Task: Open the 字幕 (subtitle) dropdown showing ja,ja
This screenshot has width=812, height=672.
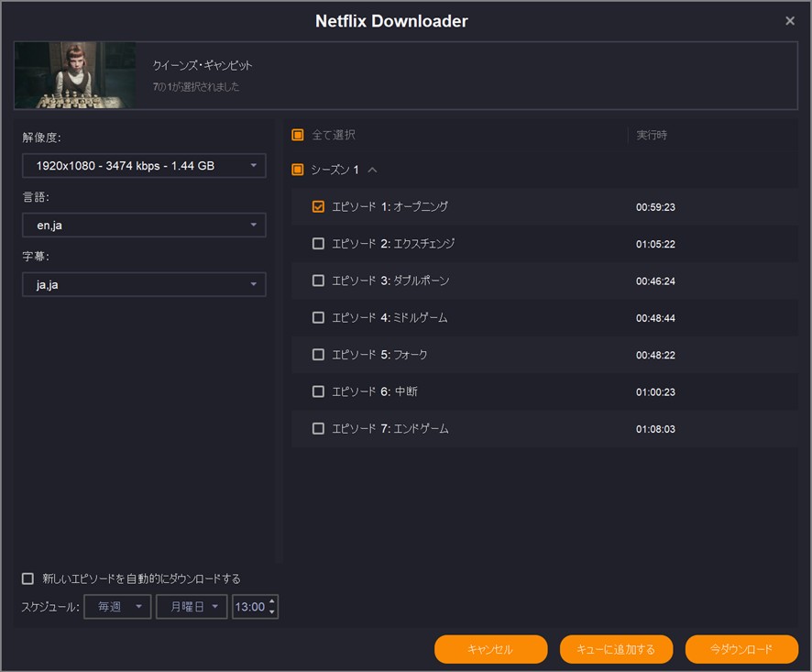Action: pyautogui.click(x=143, y=284)
